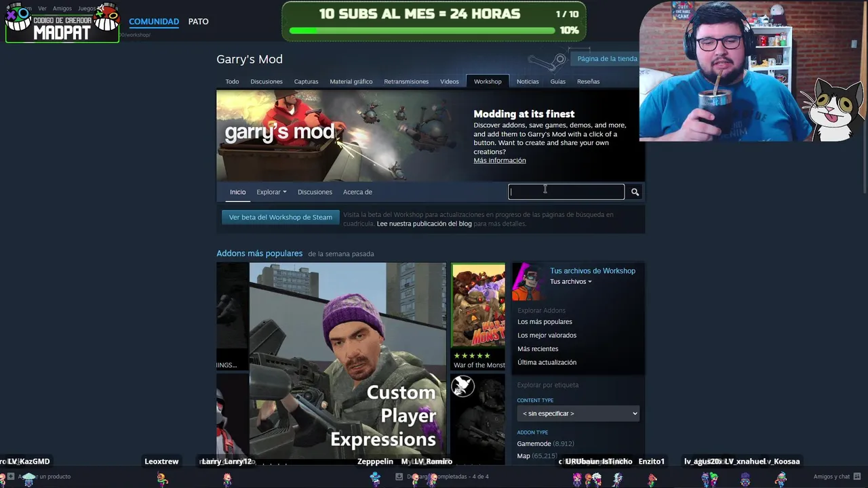The image size is (868, 488).
Task: Click the War of the Monsters star rating
Action: click(x=471, y=356)
